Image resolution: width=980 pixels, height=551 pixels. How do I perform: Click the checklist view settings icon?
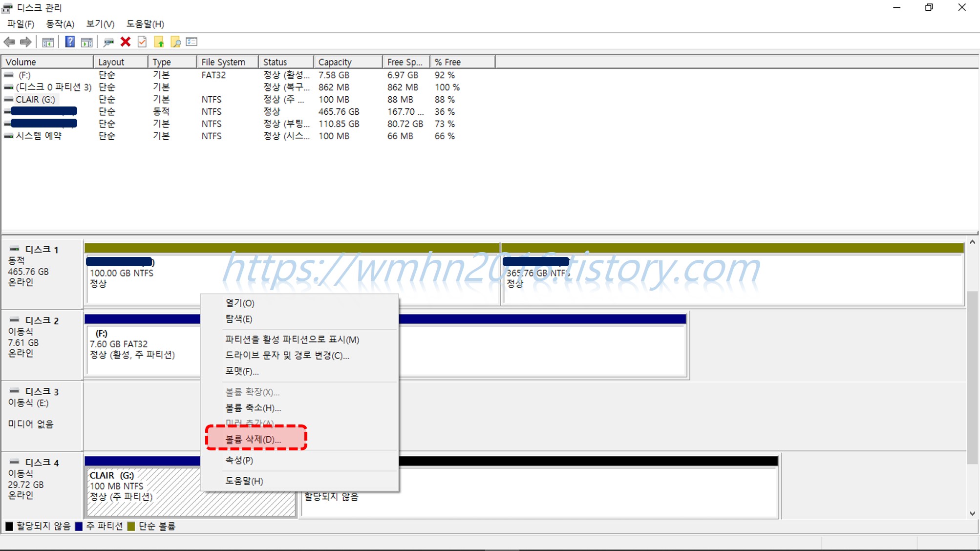tap(192, 42)
